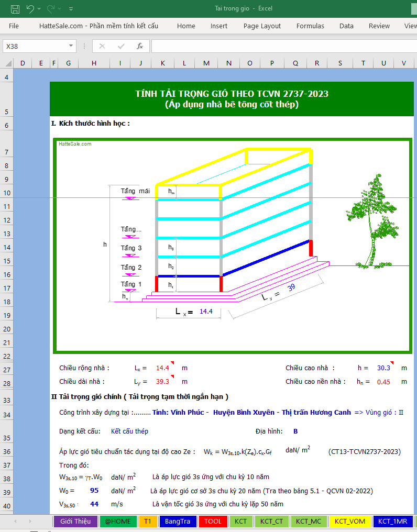Click the next sheet navigation arrow
Viewport: 417px width, 532px height.
pos(30,521)
